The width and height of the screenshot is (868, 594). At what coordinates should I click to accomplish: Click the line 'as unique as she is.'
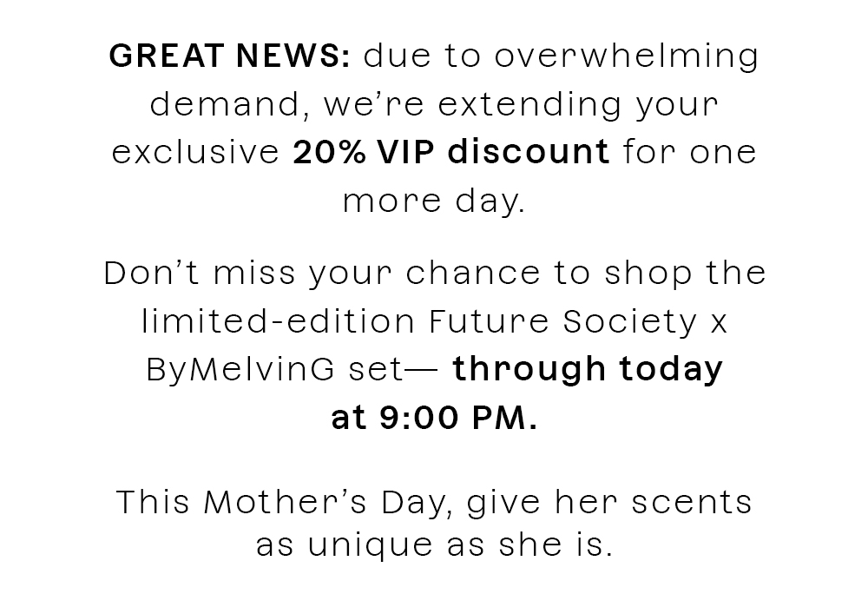[x=435, y=546]
